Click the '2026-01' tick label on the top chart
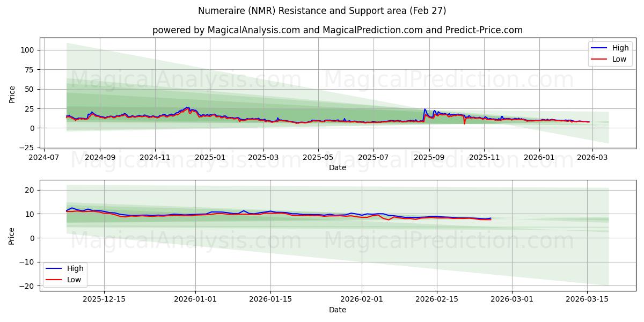 click(x=539, y=158)
